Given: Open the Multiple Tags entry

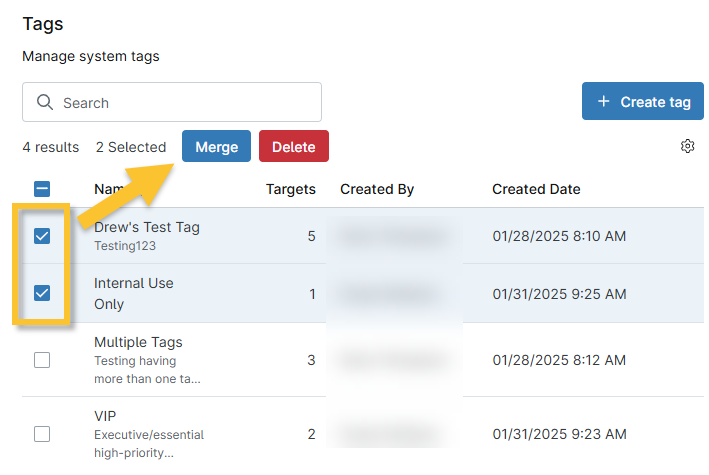Looking at the screenshot, I should (x=138, y=342).
